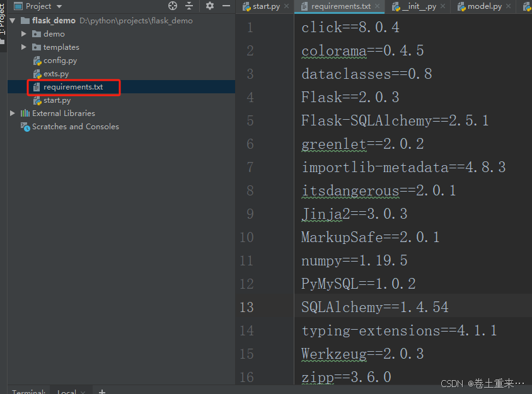Close the model.py tab
The height and width of the screenshot is (394, 532).
pos(508,6)
